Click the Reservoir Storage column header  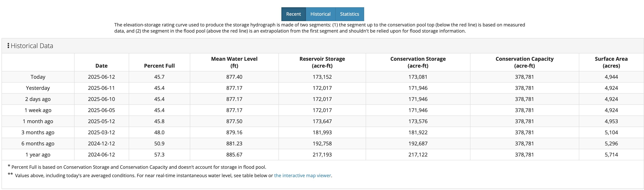point(322,62)
